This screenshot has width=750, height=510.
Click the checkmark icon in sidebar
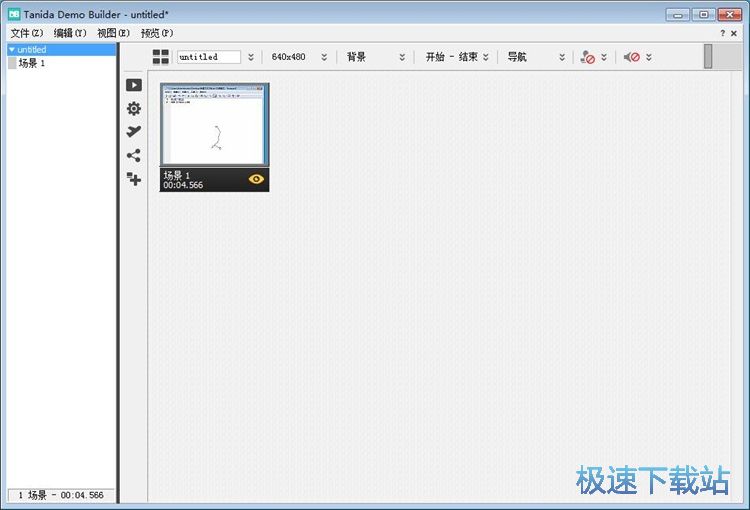(133, 132)
